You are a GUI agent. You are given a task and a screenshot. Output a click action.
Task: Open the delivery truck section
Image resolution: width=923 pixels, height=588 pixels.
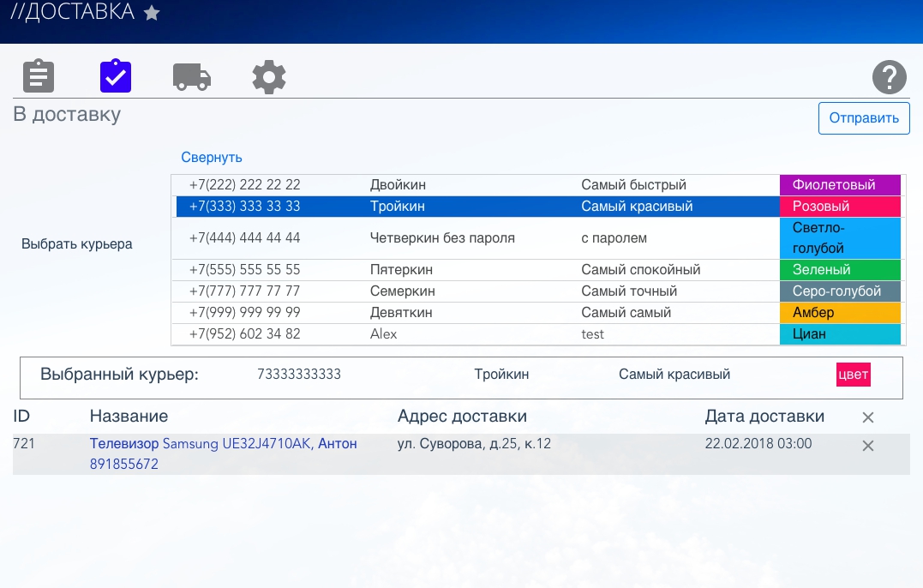click(x=192, y=76)
